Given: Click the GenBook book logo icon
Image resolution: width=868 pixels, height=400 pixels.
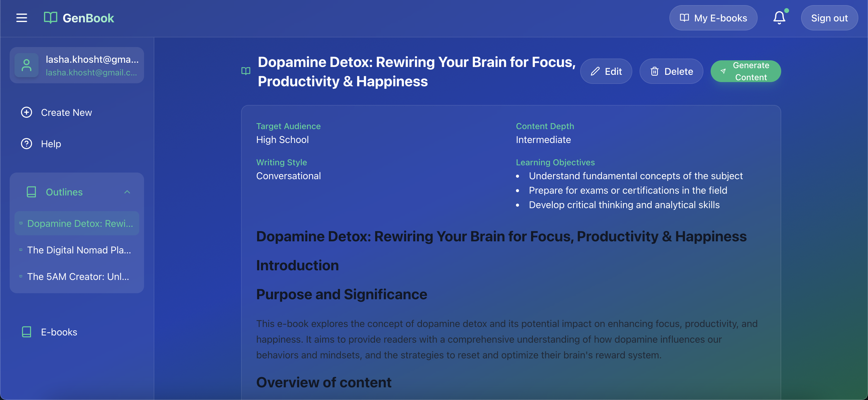Looking at the screenshot, I should [51, 17].
